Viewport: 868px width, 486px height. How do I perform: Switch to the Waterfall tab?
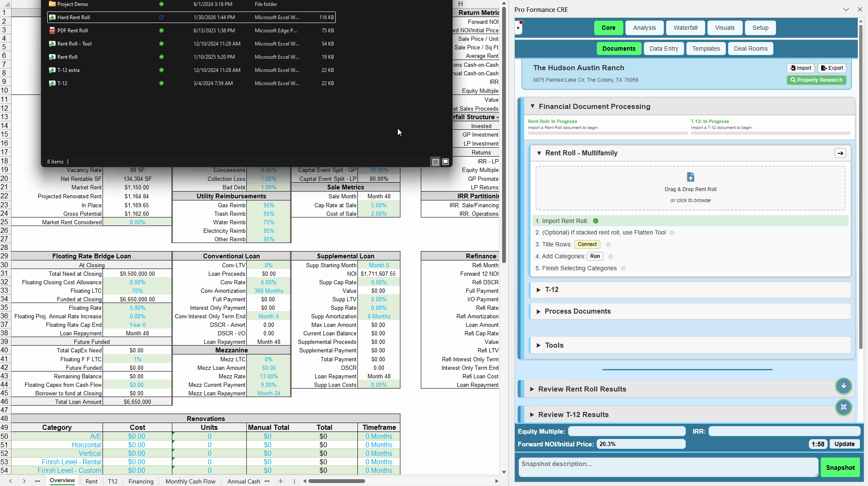685,28
